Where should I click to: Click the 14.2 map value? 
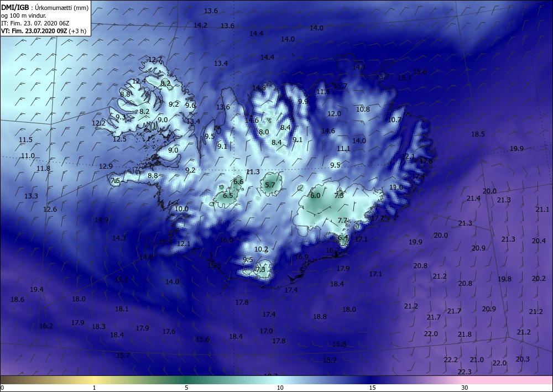(200, 25)
